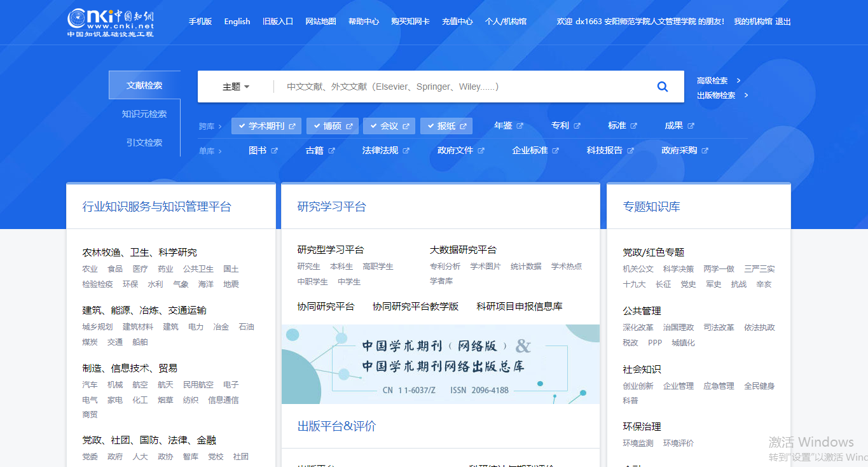This screenshot has height=467, width=868.
Task: Open external link icon next to 政府文件
Action: (481, 151)
